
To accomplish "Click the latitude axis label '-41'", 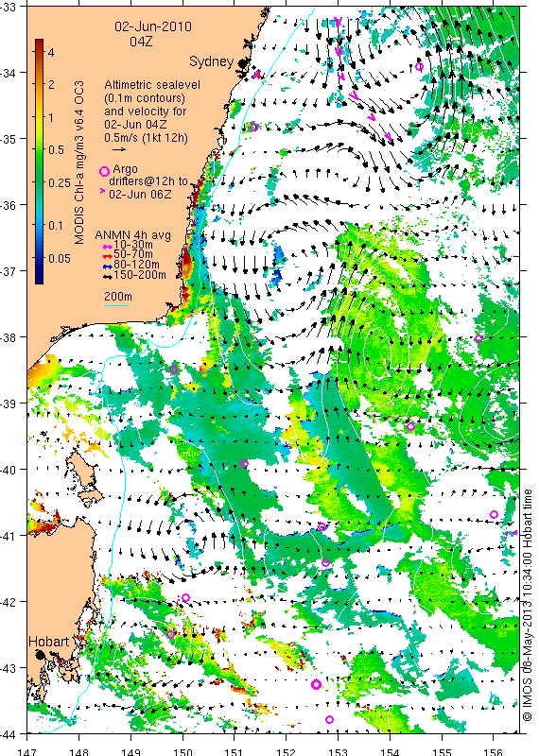I will pyautogui.click(x=9, y=536).
